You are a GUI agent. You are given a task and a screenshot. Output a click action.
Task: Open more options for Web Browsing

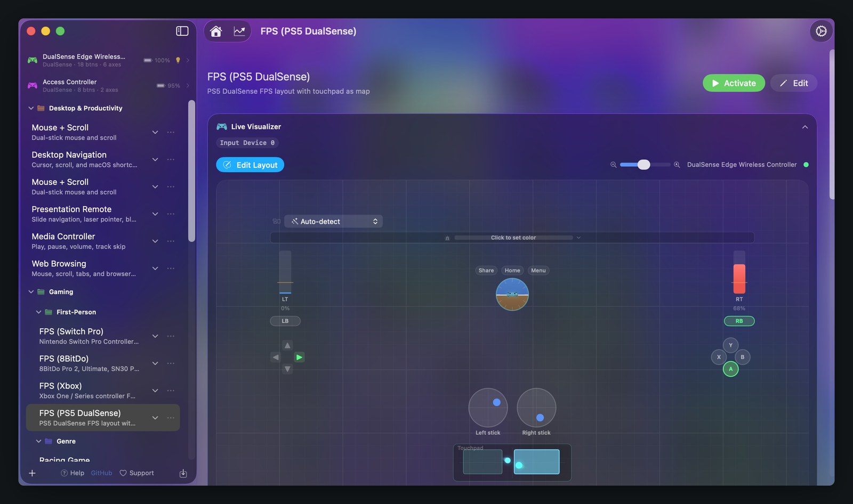tap(171, 268)
